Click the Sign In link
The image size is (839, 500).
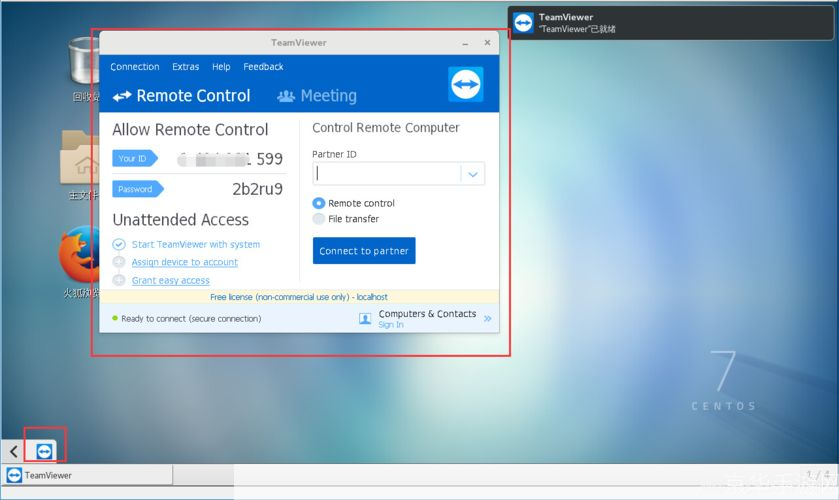click(x=391, y=325)
